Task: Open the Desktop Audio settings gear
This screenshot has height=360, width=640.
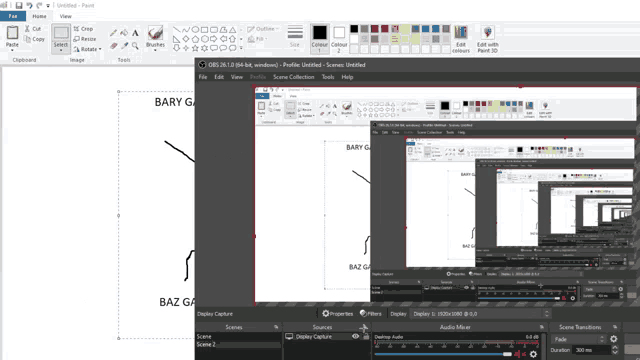Action: point(533,354)
